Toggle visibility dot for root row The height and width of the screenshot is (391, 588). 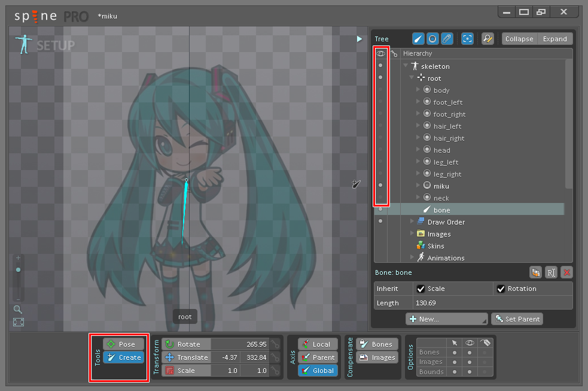(380, 77)
